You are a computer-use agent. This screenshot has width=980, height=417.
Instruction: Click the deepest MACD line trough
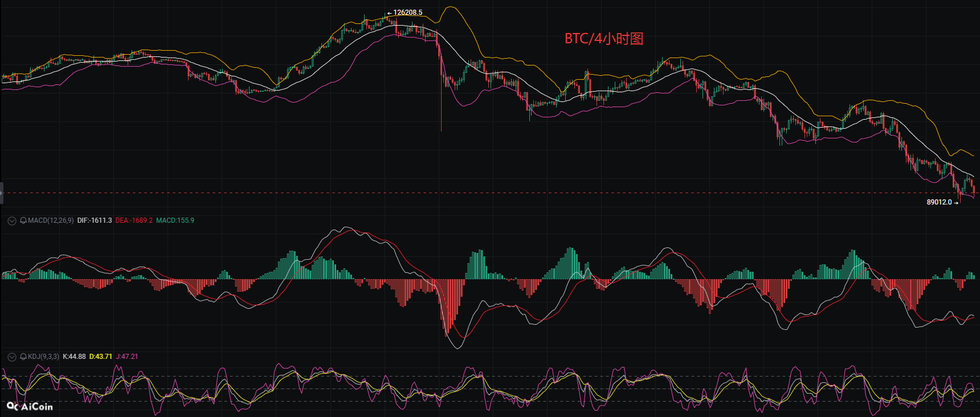pyautogui.click(x=458, y=347)
